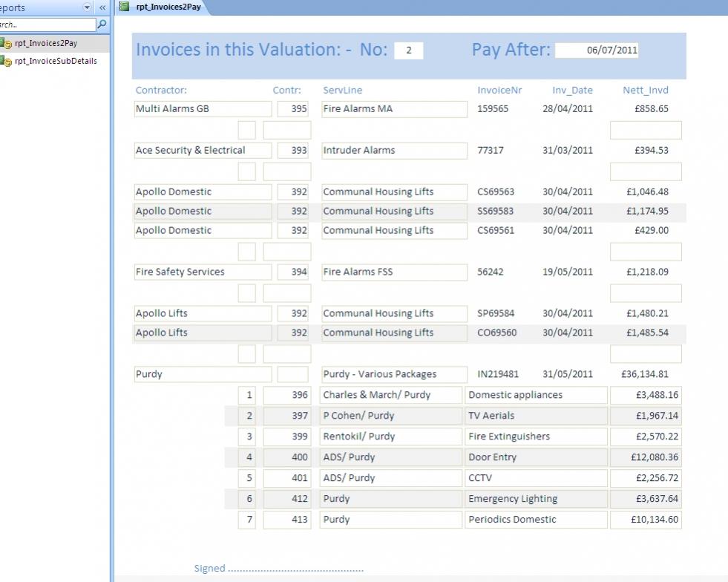Viewport: 728px width, 582px height.
Task: Click the rpt_InvoiceSubDetails report icon
Action: coord(6,61)
